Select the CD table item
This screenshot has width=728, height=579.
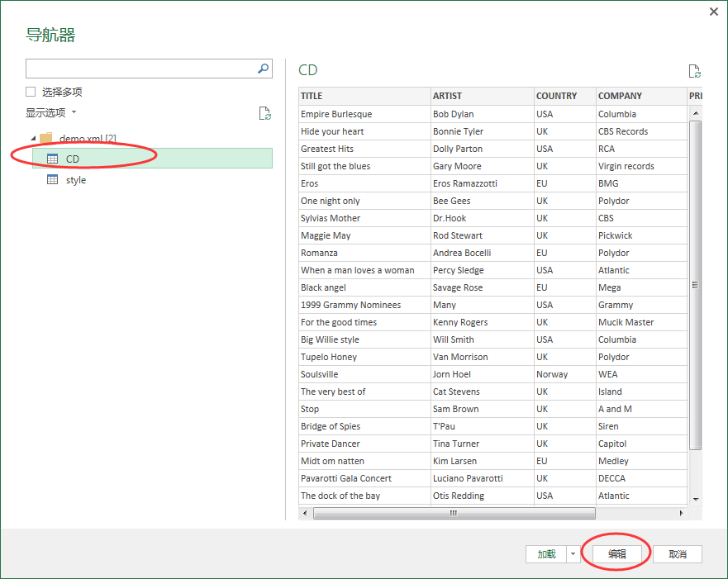pyautogui.click(x=73, y=159)
